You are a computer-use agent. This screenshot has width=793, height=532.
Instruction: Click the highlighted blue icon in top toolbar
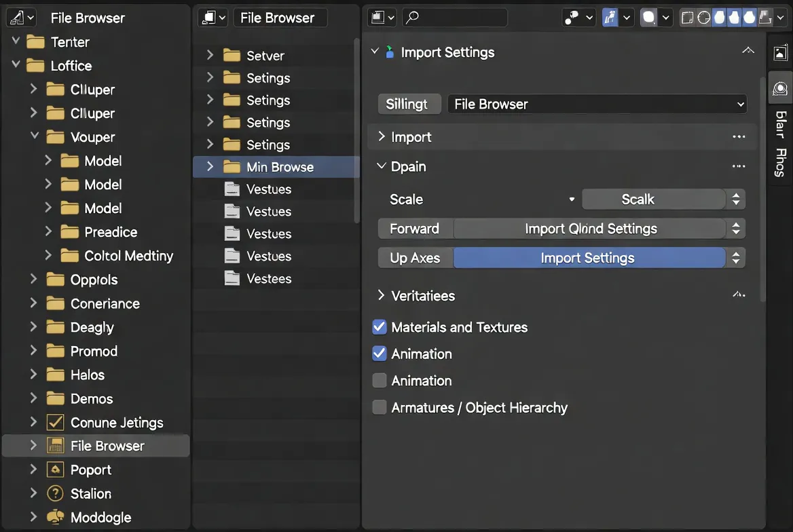coord(610,18)
